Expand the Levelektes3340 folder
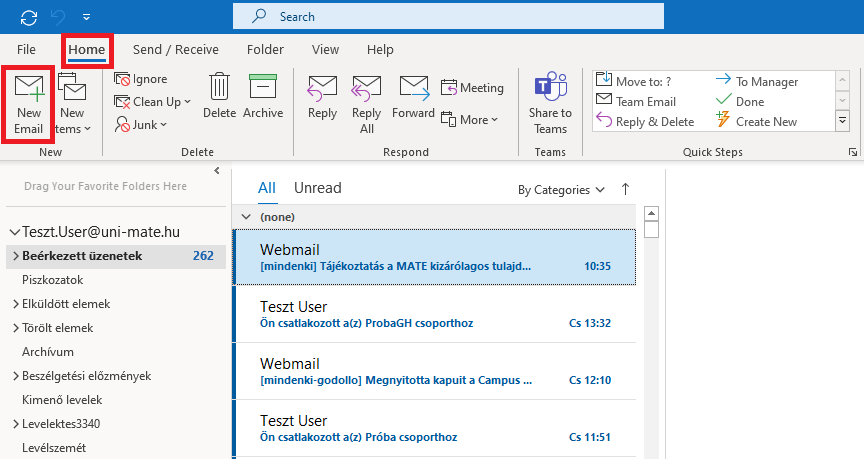This screenshot has height=459, width=864. [x=16, y=424]
